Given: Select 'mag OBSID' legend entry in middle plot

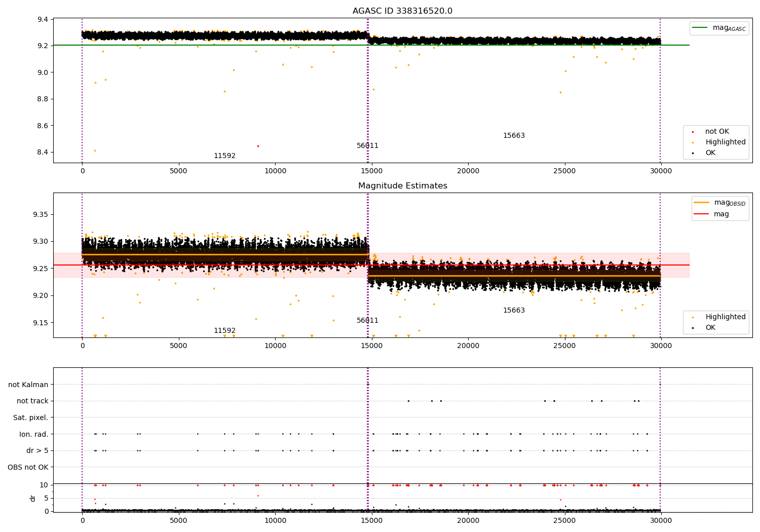Looking at the screenshot, I should click(x=720, y=203).
